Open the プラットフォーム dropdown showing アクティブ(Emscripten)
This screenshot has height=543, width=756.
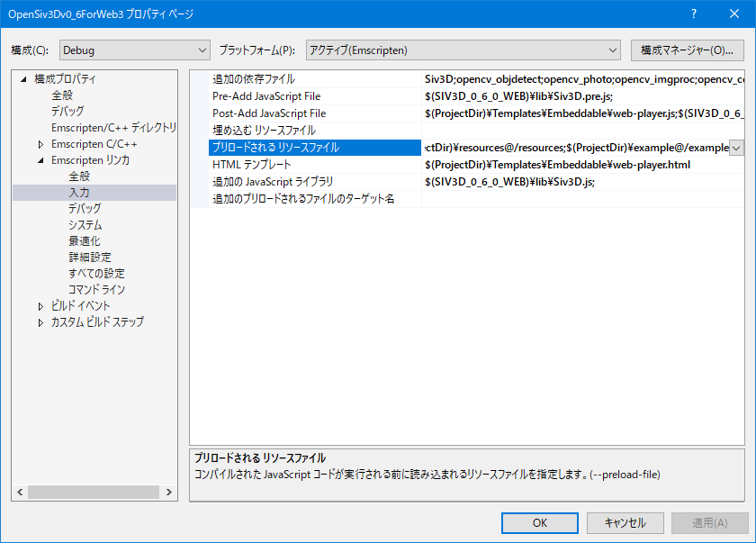pyautogui.click(x=463, y=50)
